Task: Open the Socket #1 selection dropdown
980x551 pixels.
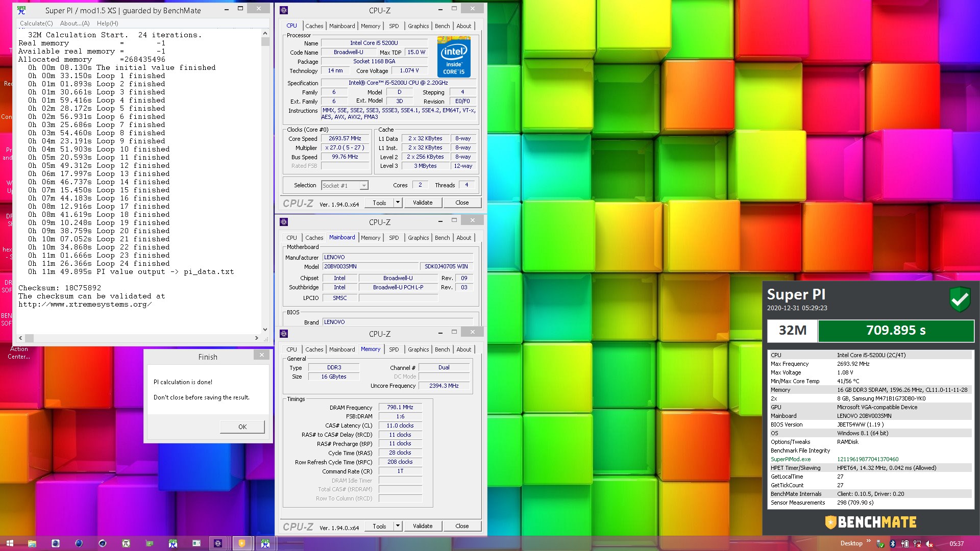Action: click(363, 186)
